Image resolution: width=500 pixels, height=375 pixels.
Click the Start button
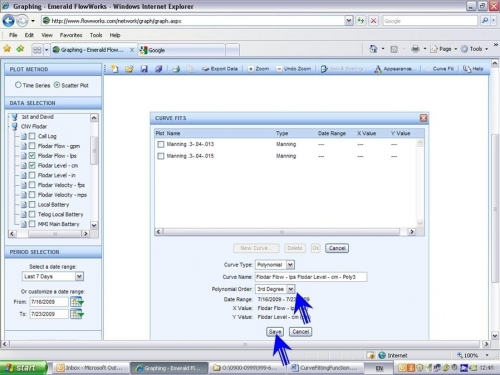[23, 368]
